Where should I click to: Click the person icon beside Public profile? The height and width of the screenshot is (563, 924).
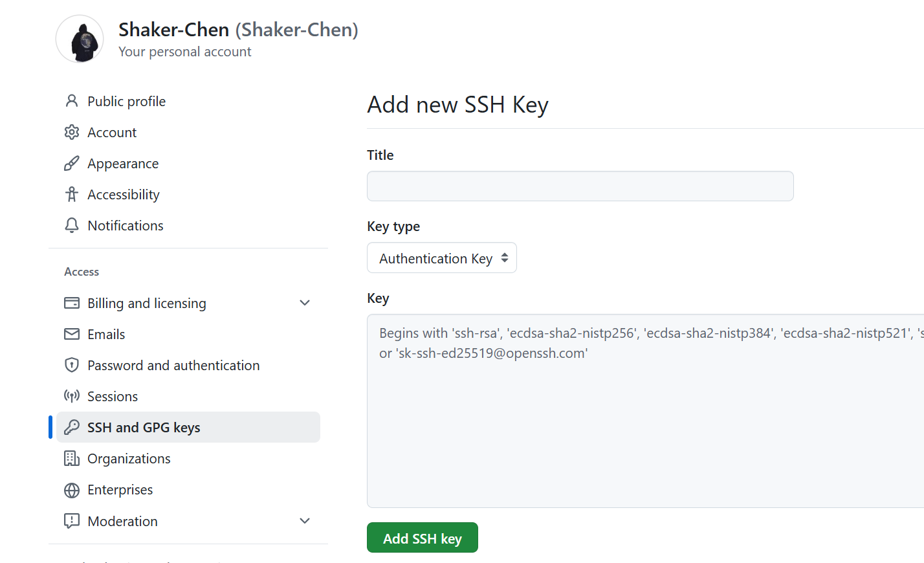[x=72, y=101]
